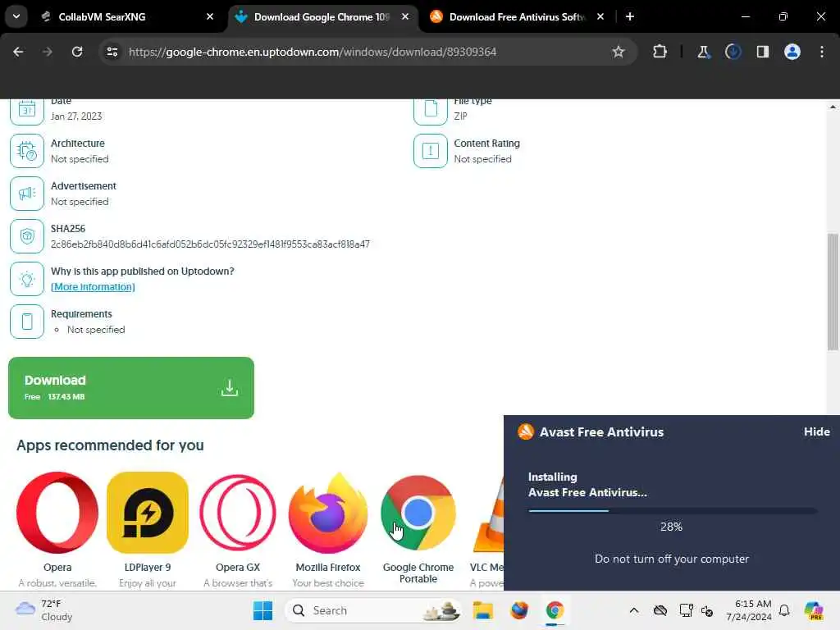The image size is (840, 630).
Task: Open the notification bell icon
Action: coord(784,610)
